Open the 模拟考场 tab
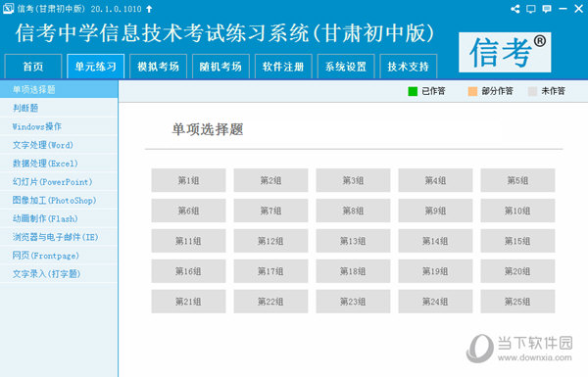The image size is (588, 377). point(158,67)
